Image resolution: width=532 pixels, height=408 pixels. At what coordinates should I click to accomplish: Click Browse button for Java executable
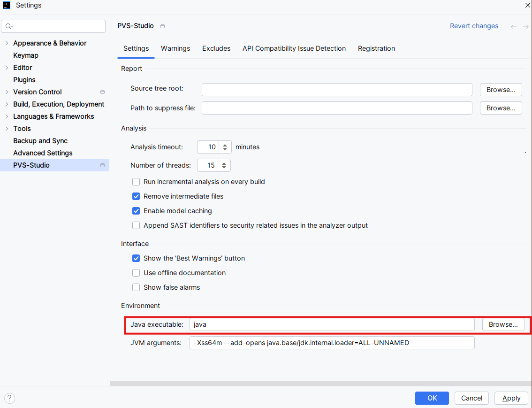pyautogui.click(x=503, y=324)
